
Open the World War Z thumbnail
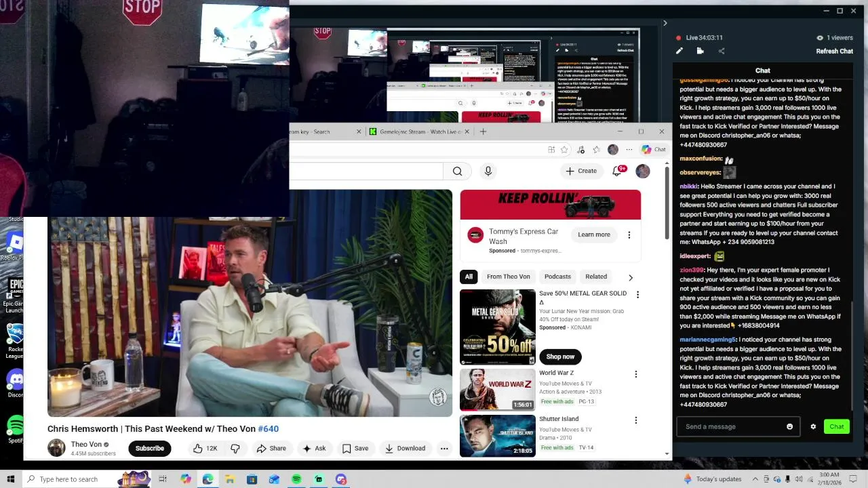498,390
